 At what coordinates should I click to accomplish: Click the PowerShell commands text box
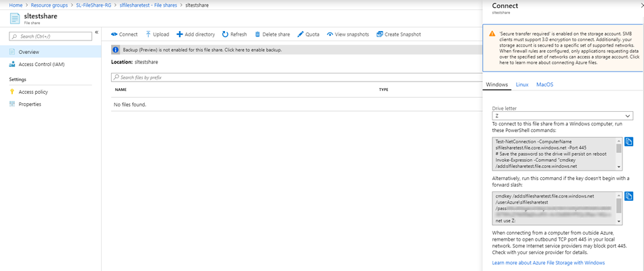[554, 154]
